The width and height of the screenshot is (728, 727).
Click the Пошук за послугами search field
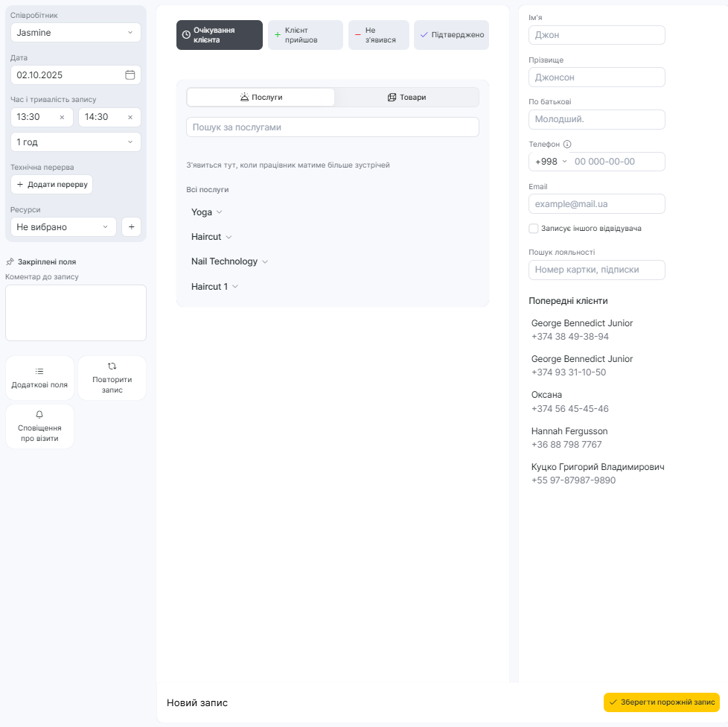pos(332,127)
